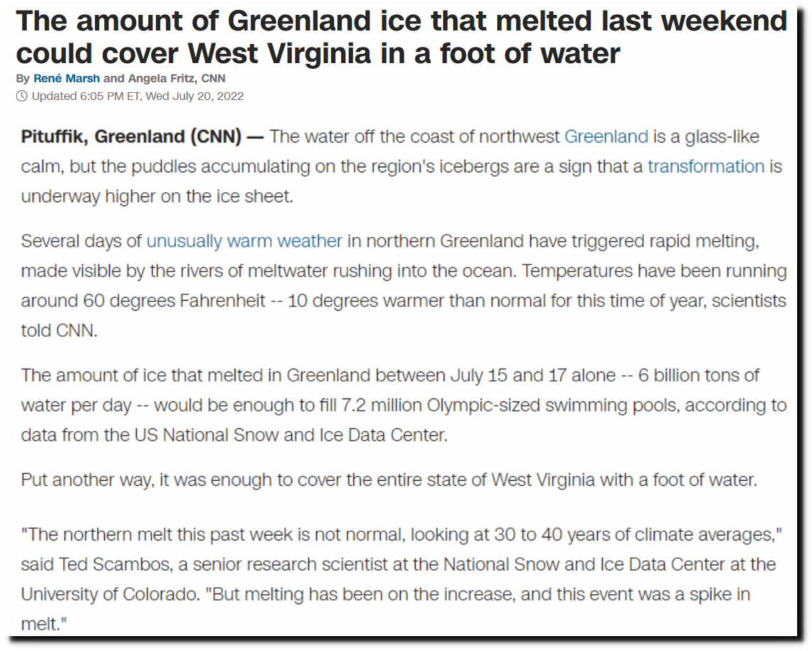Click the sentence about 6 billion tons
812x651 pixels.
(x=404, y=405)
